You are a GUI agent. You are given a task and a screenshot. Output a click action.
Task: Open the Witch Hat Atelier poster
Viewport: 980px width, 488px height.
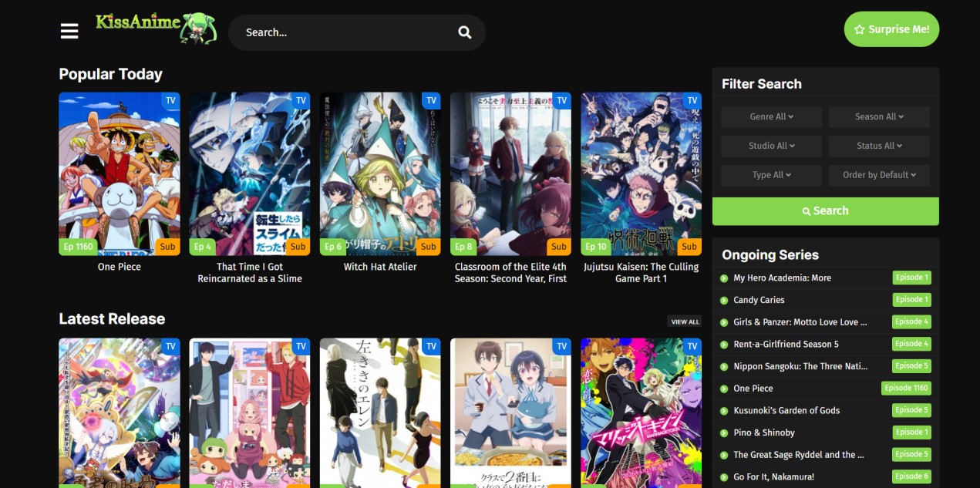point(380,173)
